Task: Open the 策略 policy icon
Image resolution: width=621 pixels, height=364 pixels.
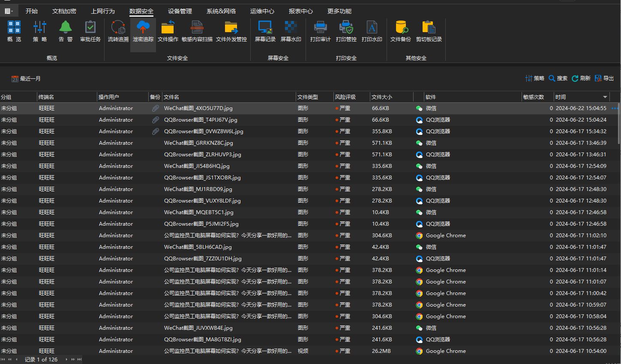Action: (x=40, y=31)
